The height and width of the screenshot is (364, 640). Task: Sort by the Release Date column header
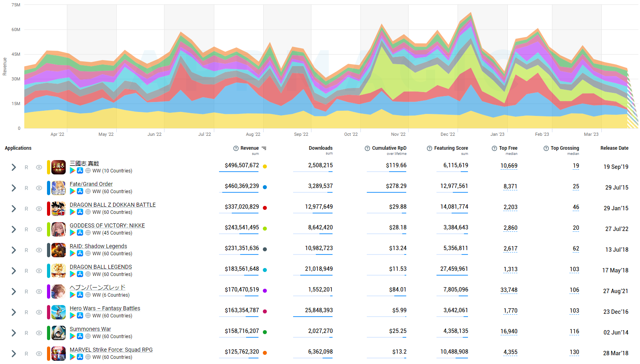(615, 148)
